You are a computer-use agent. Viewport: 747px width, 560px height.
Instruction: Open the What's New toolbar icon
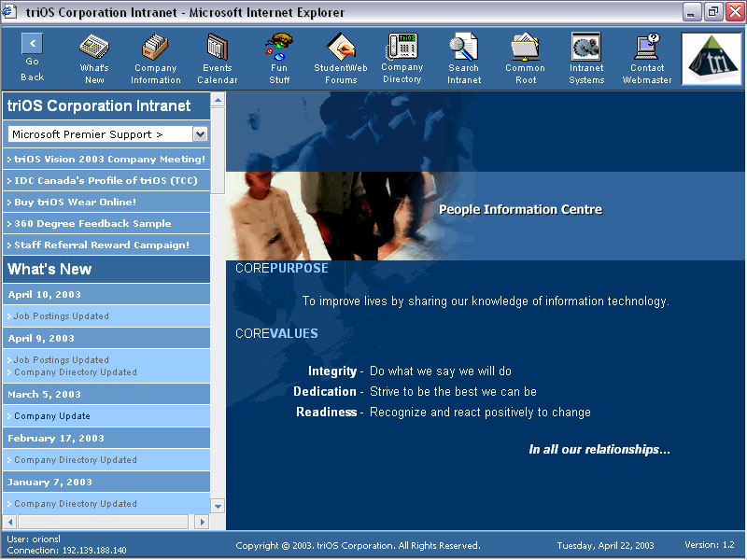(93, 56)
